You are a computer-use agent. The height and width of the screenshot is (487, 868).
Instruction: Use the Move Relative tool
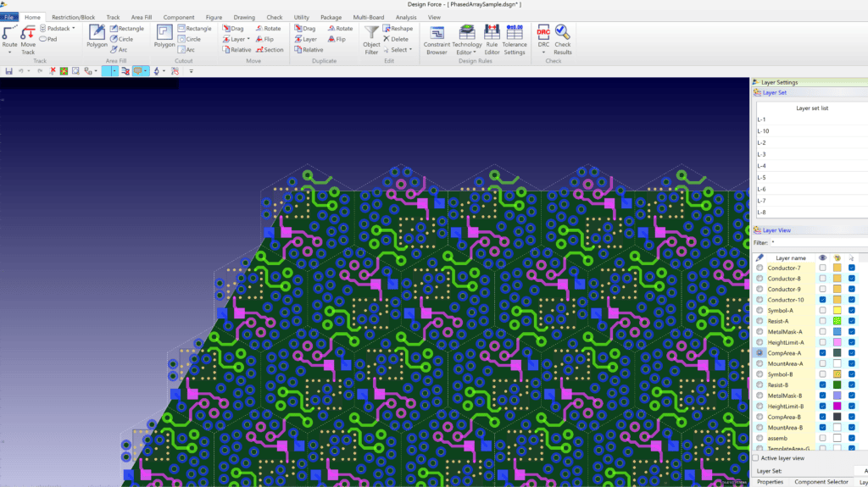(236, 50)
